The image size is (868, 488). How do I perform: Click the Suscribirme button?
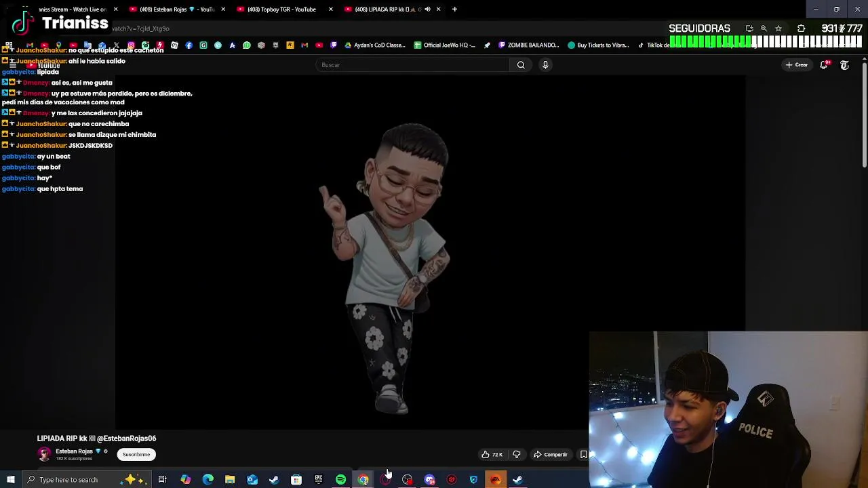pyautogui.click(x=136, y=455)
